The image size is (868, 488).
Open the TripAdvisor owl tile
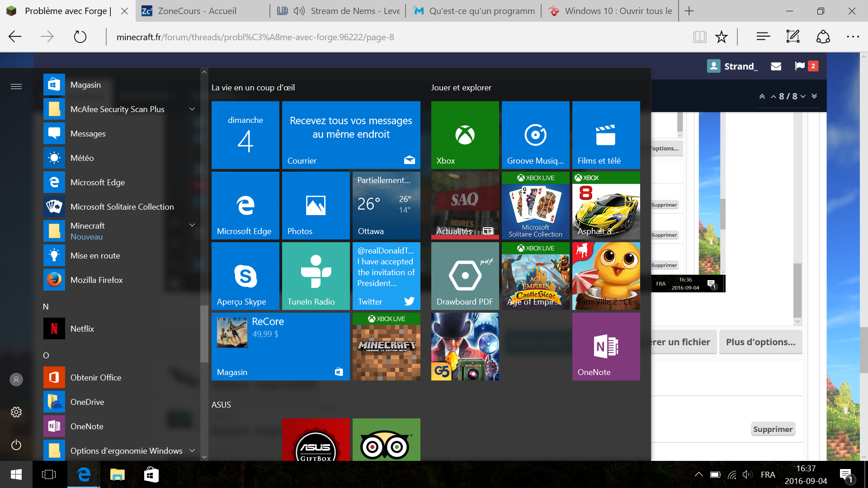tap(386, 439)
